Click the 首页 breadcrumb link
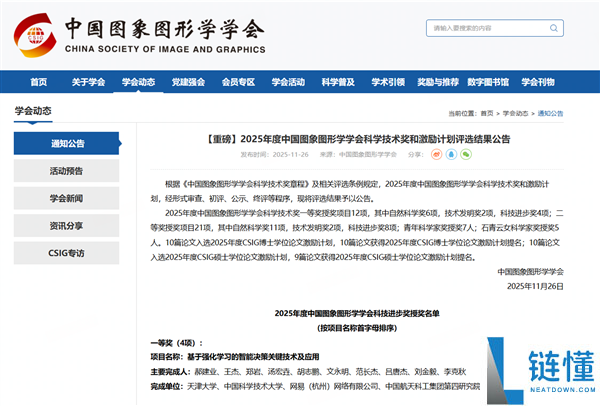This screenshot has width=600, height=406. tap(487, 113)
